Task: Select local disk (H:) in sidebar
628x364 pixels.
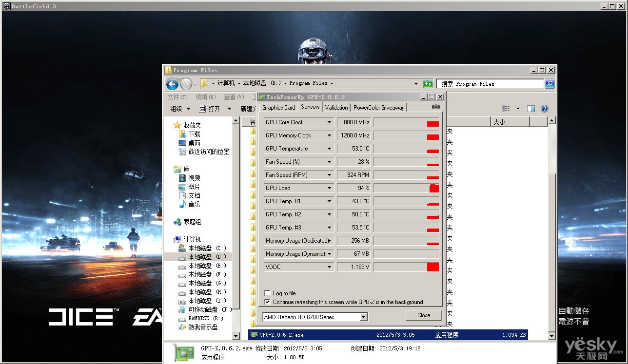Action: [x=207, y=292]
